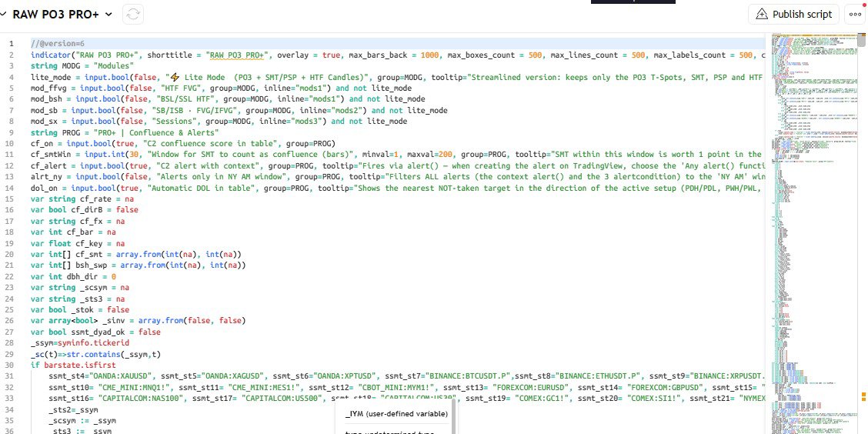
Task: Click cf_alert on line 12
Action: tap(48, 165)
